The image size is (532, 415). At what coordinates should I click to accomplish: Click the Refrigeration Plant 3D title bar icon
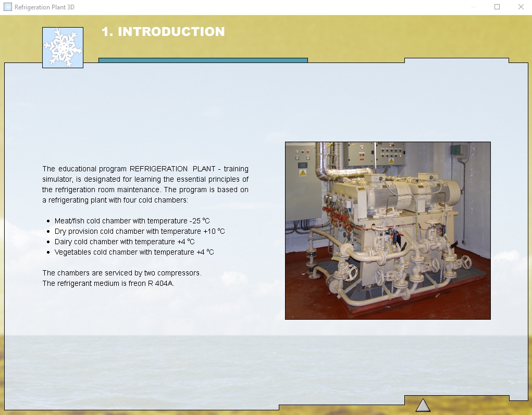(7, 7)
